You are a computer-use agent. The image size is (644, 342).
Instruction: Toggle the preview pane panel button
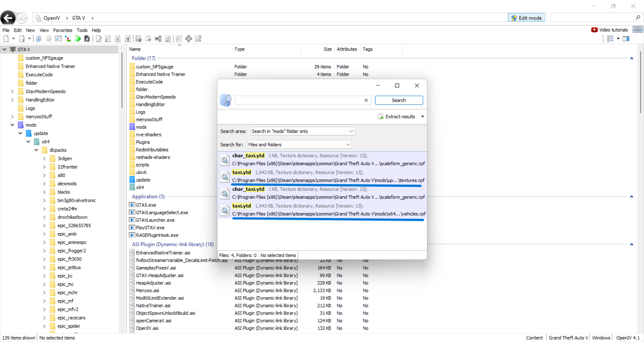point(626,39)
